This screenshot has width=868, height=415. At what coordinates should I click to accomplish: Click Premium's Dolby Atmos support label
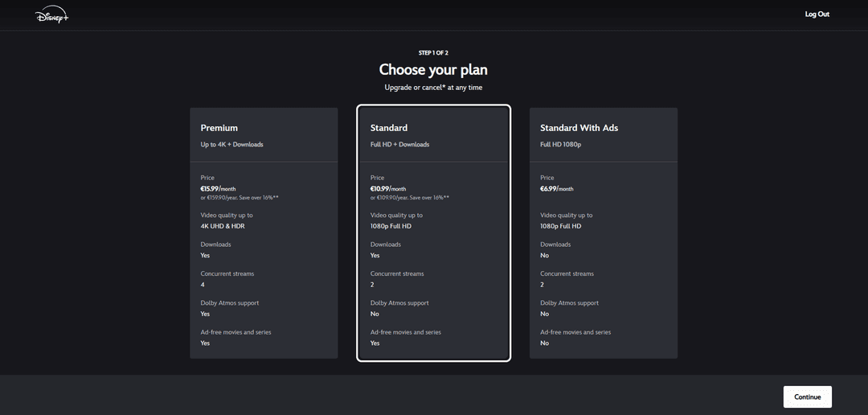pos(230,303)
